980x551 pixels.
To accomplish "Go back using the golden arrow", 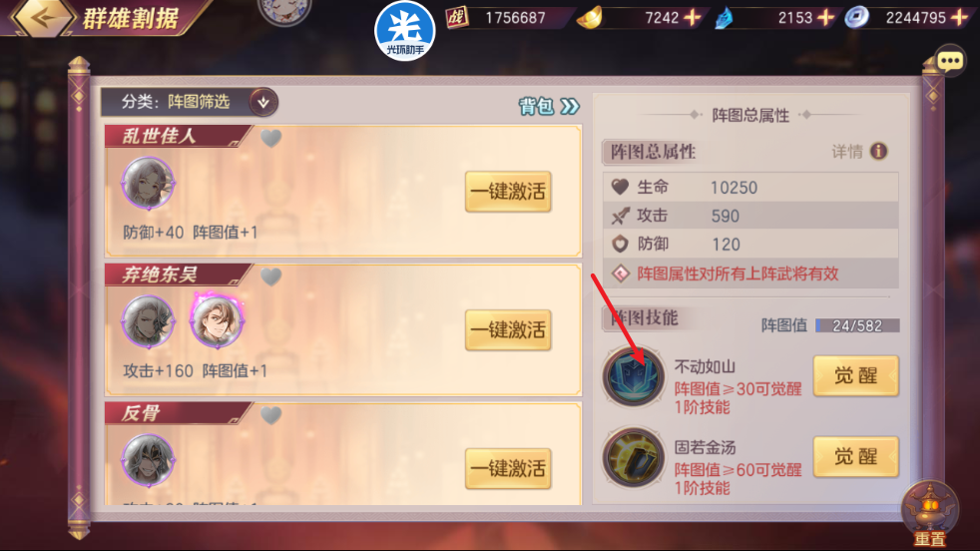I will tap(42, 17).
